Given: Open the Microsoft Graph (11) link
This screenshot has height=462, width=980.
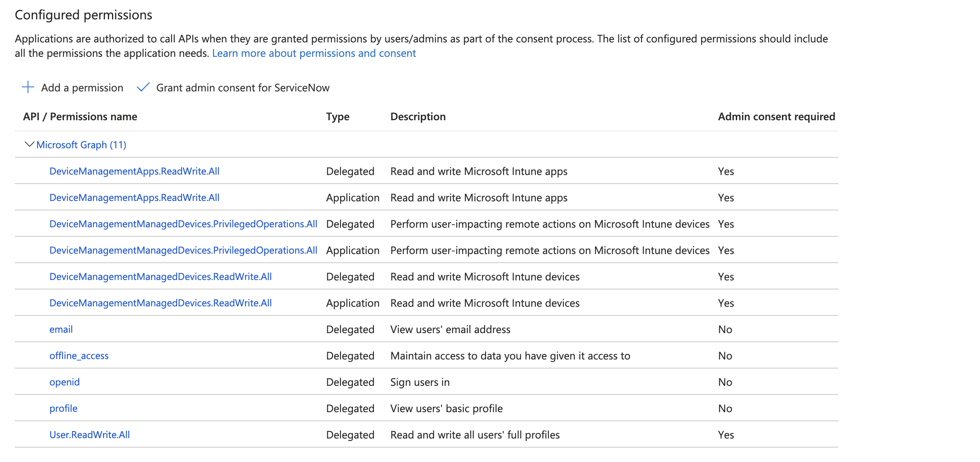Looking at the screenshot, I should [x=81, y=145].
